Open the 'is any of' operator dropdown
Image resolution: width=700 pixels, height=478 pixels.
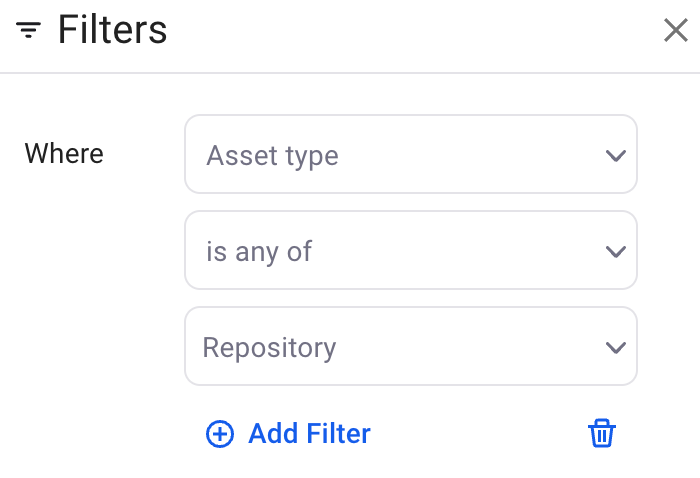410,250
